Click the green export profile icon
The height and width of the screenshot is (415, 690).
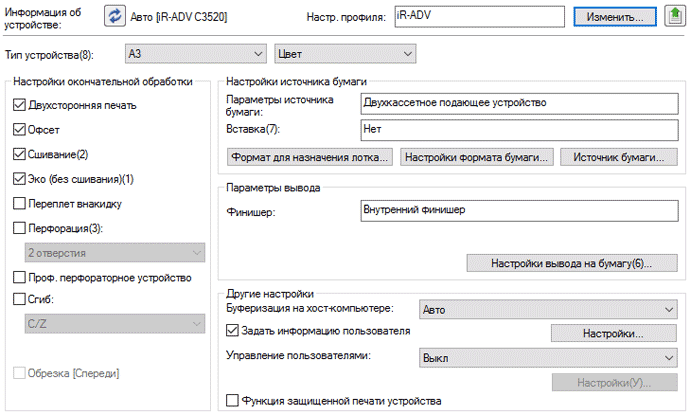675,16
